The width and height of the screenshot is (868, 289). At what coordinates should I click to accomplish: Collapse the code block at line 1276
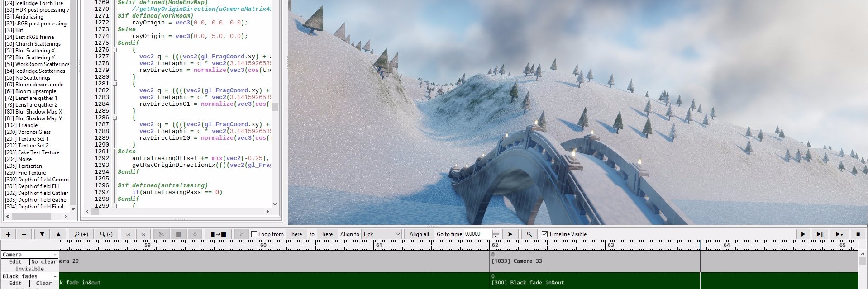point(114,50)
